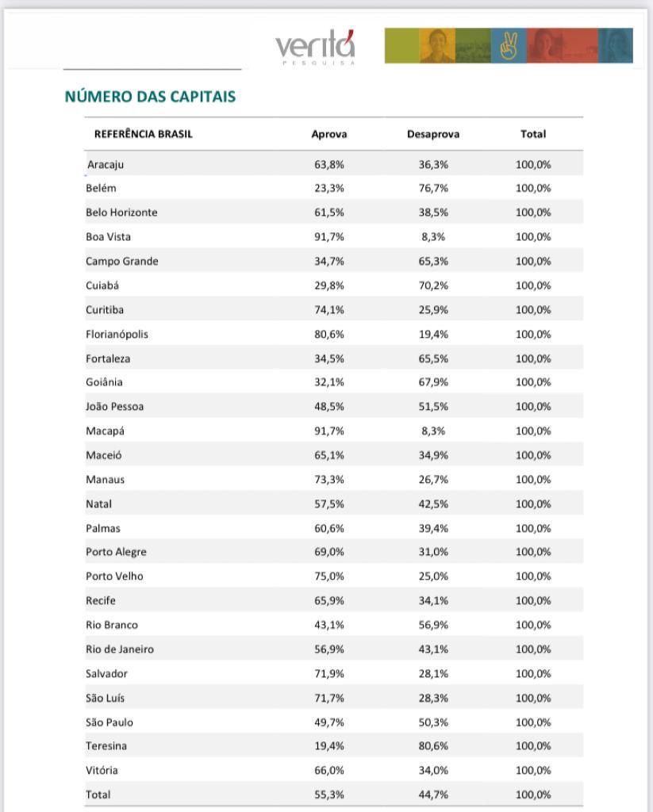Click the NÚMERO DAS CAPITAIS heading
This screenshot has width=653, height=812.
click(x=150, y=96)
